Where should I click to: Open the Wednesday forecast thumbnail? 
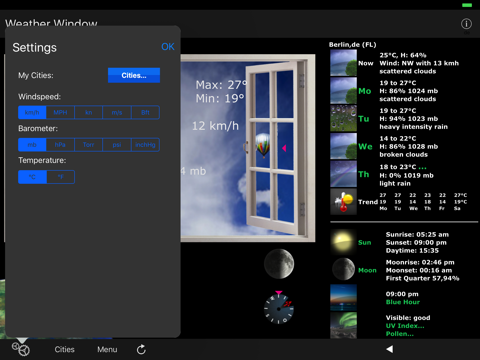(x=343, y=146)
